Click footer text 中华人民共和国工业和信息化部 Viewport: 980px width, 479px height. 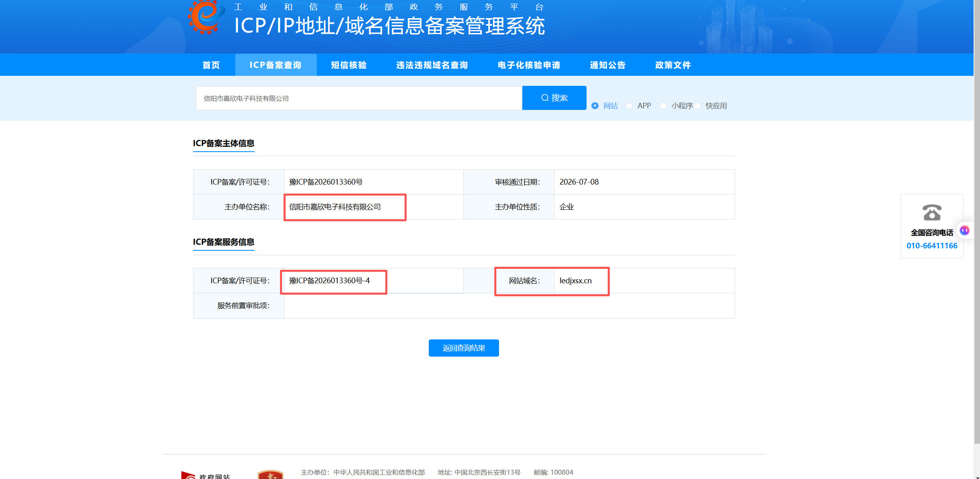[379, 472]
